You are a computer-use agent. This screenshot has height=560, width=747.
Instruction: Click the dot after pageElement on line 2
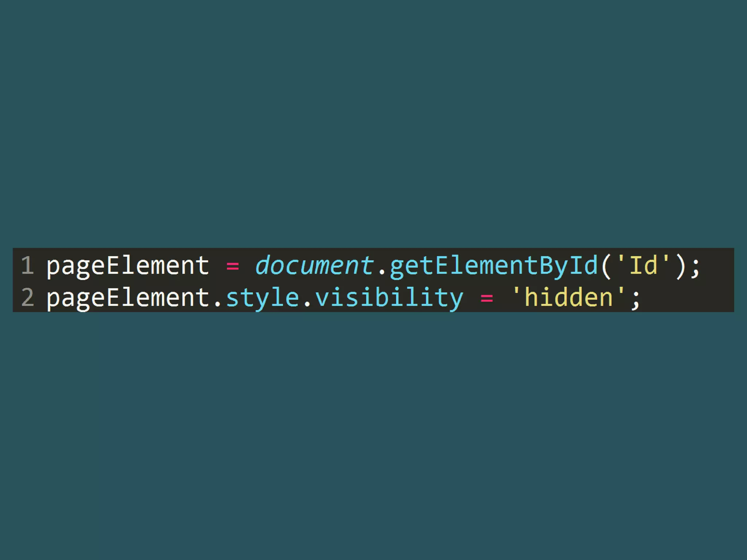tap(218, 304)
